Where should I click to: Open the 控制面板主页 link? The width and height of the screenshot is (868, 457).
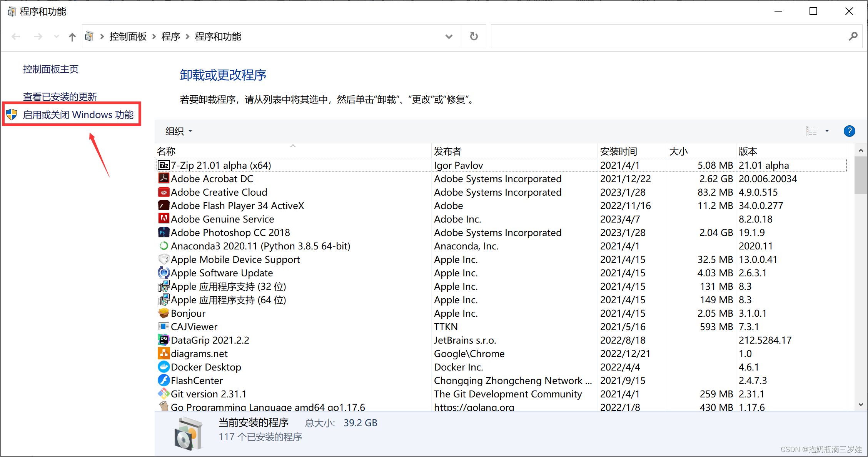(x=51, y=69)
